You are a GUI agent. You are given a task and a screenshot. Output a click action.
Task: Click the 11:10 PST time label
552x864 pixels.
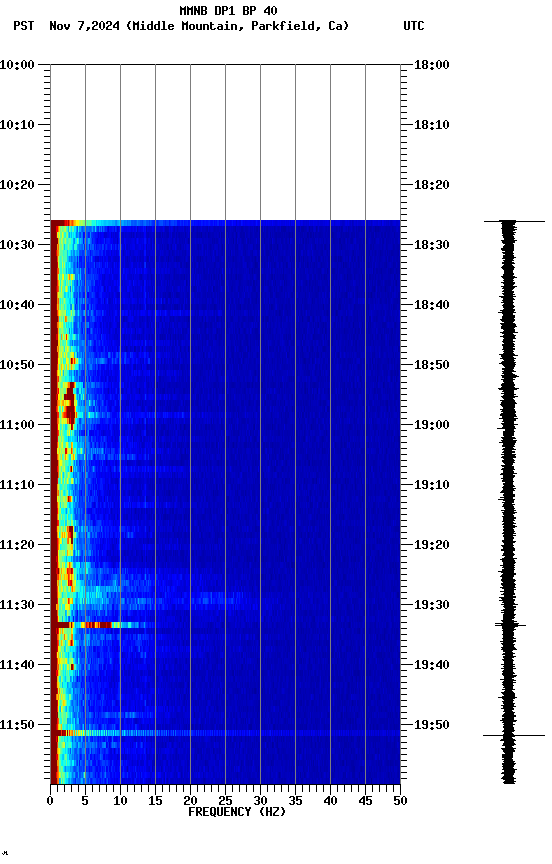[17, 485]
